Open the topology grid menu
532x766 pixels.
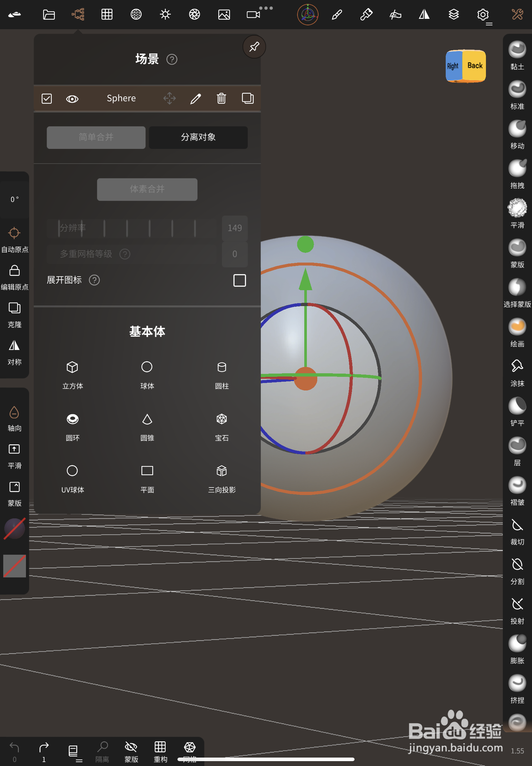point(107,14)
